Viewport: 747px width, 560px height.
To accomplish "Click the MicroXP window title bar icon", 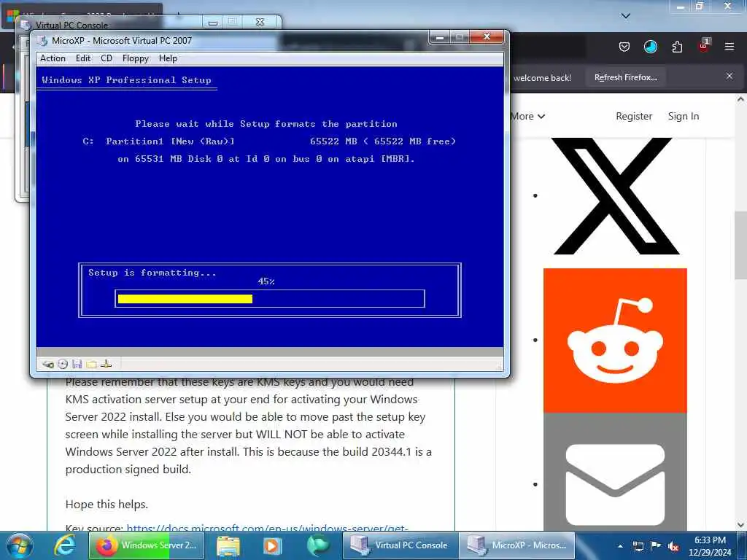I will [x=42, y=41].
